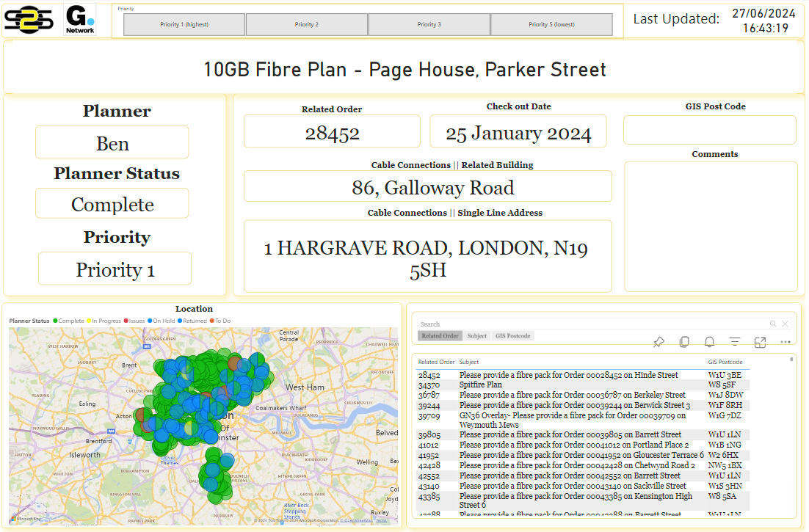Click the copy visual icon
This screenshot has width=809, height=532.
pos(684,342)
